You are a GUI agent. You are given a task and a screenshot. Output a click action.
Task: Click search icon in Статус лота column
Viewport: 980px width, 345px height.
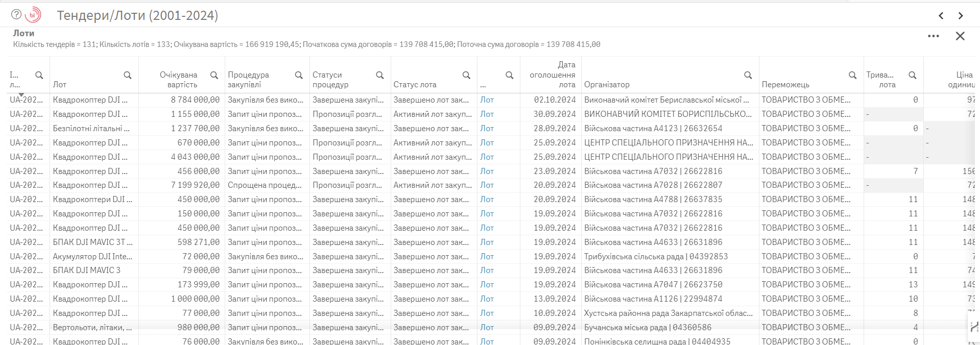pos(466,76)
